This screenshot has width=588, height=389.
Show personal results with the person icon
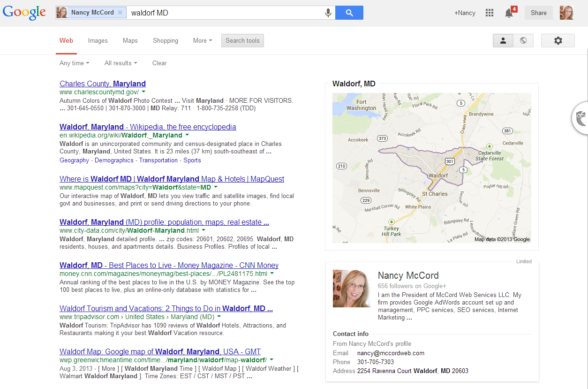[x=503, y=40]
